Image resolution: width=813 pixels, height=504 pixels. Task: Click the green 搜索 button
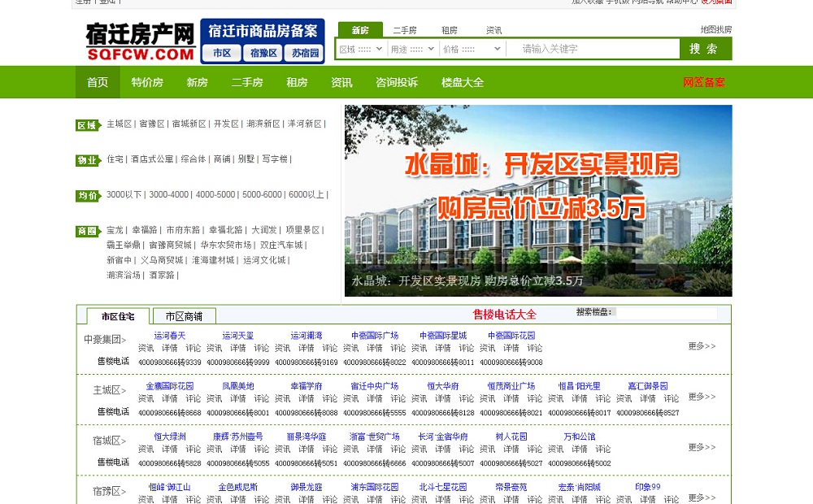(705, 50)
